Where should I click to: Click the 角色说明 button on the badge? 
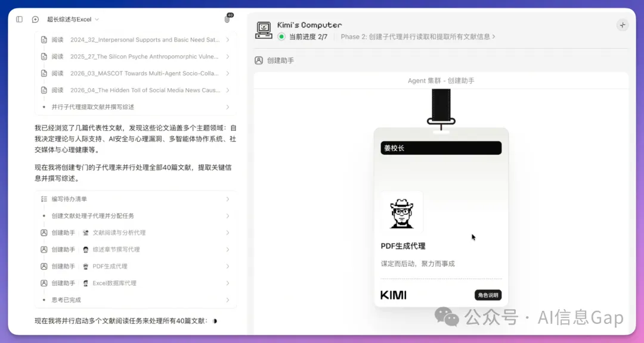[488, 295]
